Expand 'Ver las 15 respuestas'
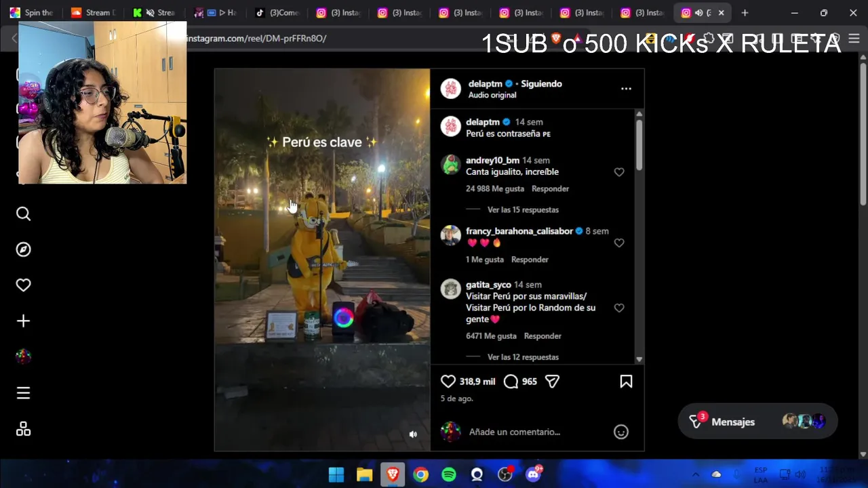868x488 pixels. tap(523, 209)
